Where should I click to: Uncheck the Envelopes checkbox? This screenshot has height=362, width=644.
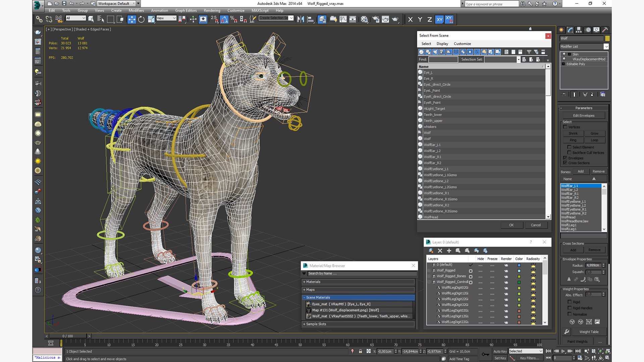tap(565, 158)
